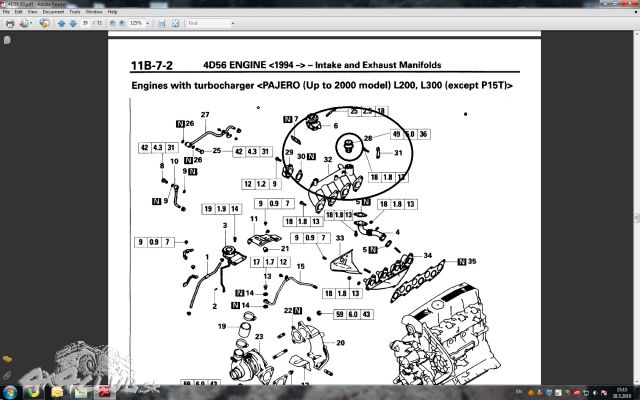The image size is (640, 400).
Task: Click part number 27 label in the diagram
Action: click(x=205, y=115)
